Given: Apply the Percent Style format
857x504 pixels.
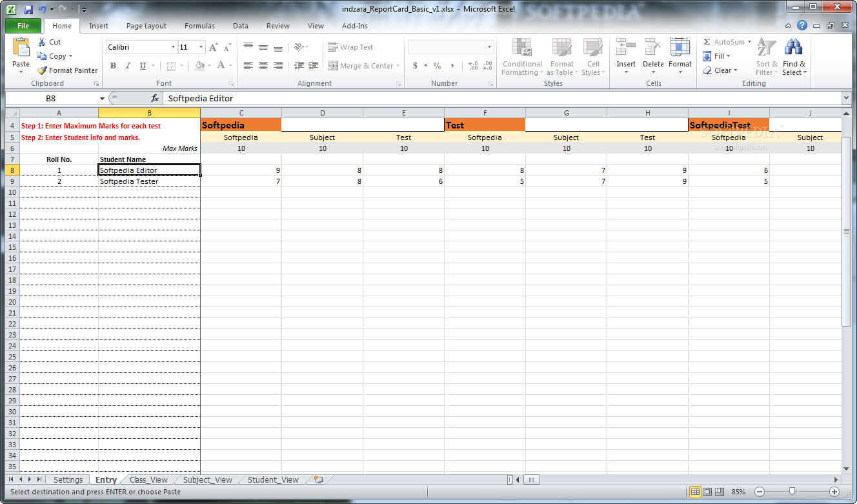Looking at the screenshot, I should click(x=437, y=66).
